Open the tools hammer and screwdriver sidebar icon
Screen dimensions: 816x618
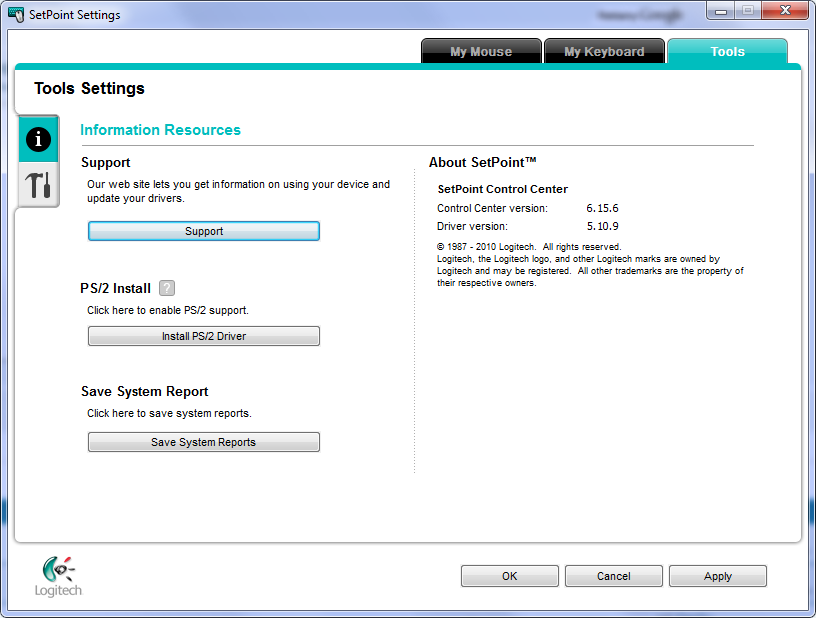click(x=39, y=185)
